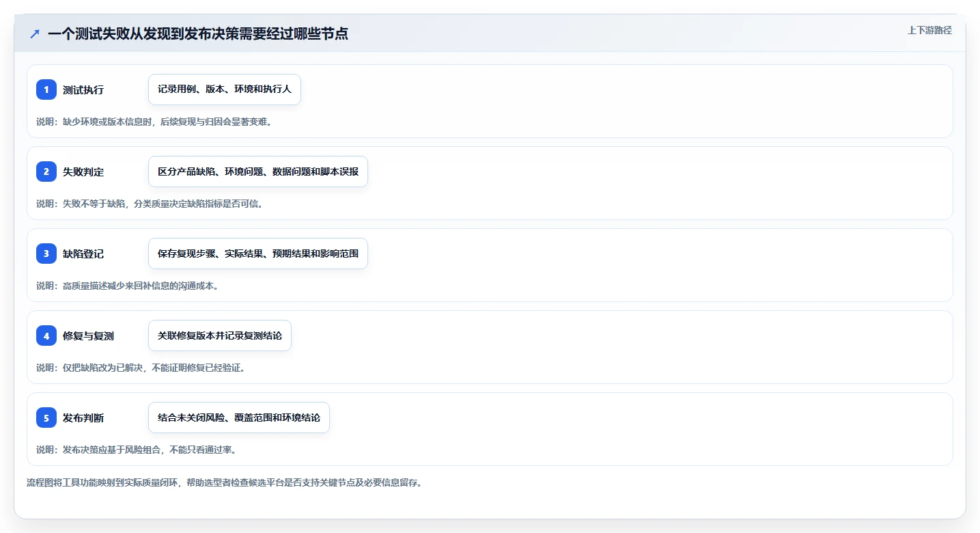Click the 保存复现步骤、实际结果 box
The image size is (980, 533).
[258, 254]
